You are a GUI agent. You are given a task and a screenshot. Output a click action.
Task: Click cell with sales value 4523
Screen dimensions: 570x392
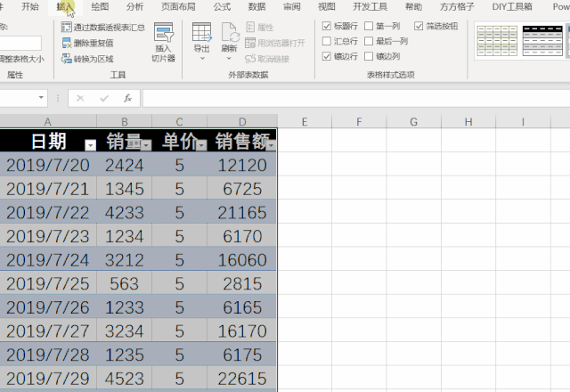tap(125, 379)
